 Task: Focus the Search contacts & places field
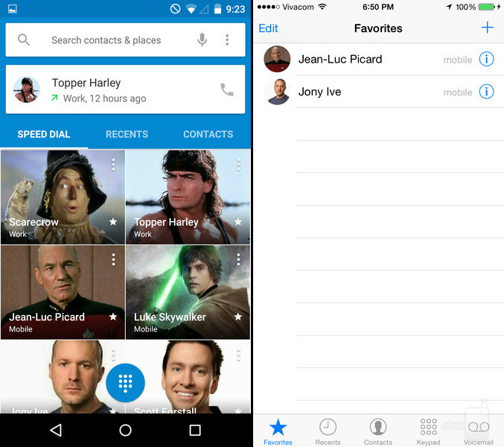[125, 40]
